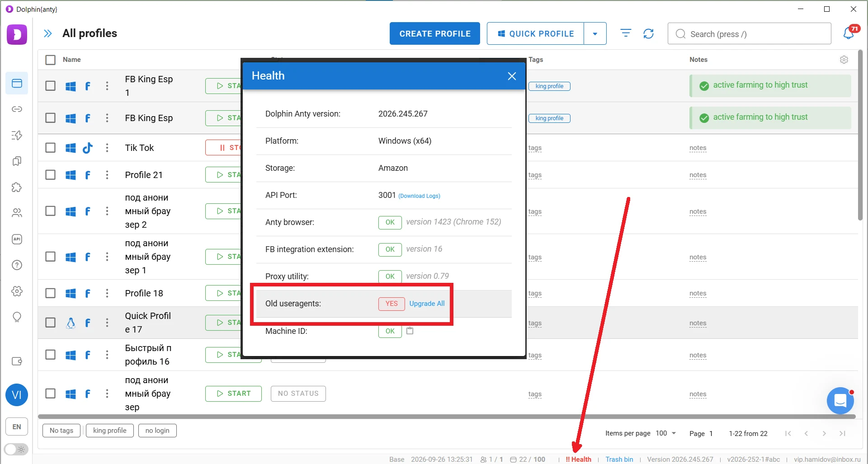Image resolution: width=868 pixels, height=464 pixels.
Task: Open the EN language selector
Action: click(x=17, y=427)
